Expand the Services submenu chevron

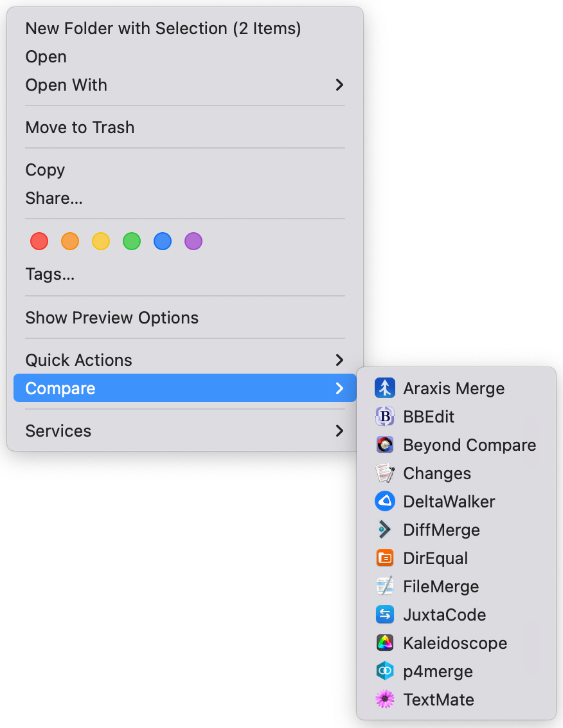(x=340, y=431)
